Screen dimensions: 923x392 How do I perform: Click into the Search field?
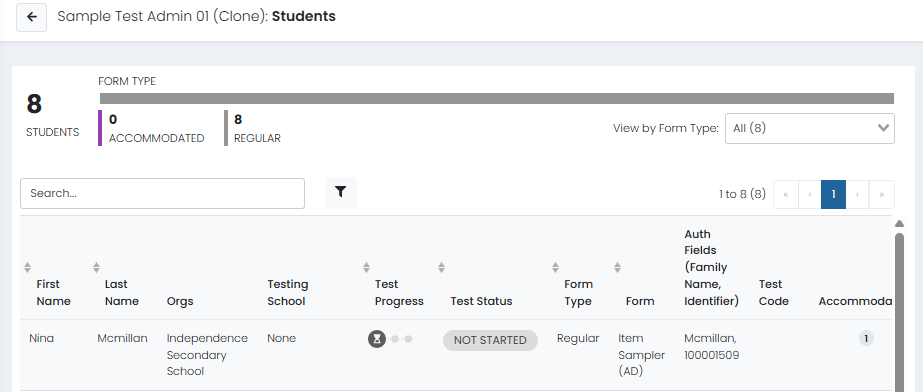(162, 193)
